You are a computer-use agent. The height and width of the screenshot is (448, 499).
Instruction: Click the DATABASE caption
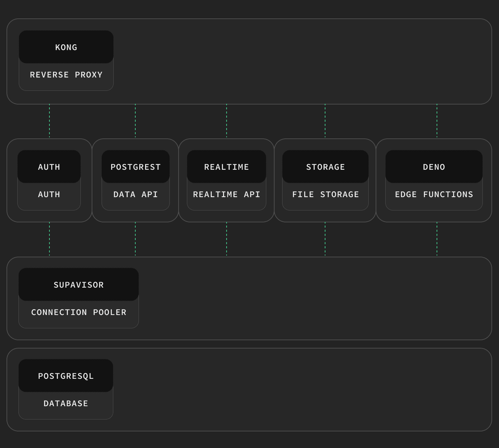66,403
